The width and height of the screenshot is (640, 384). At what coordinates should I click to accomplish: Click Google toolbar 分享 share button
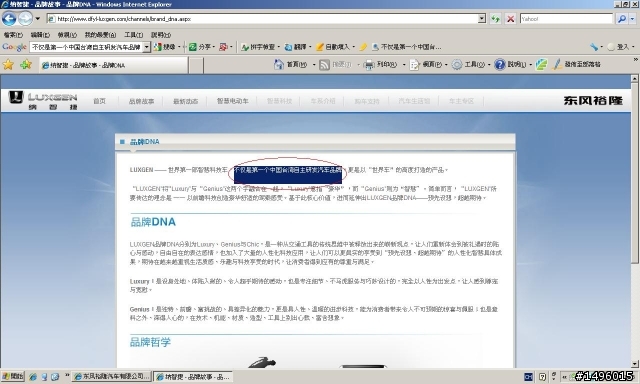[201, 47]
